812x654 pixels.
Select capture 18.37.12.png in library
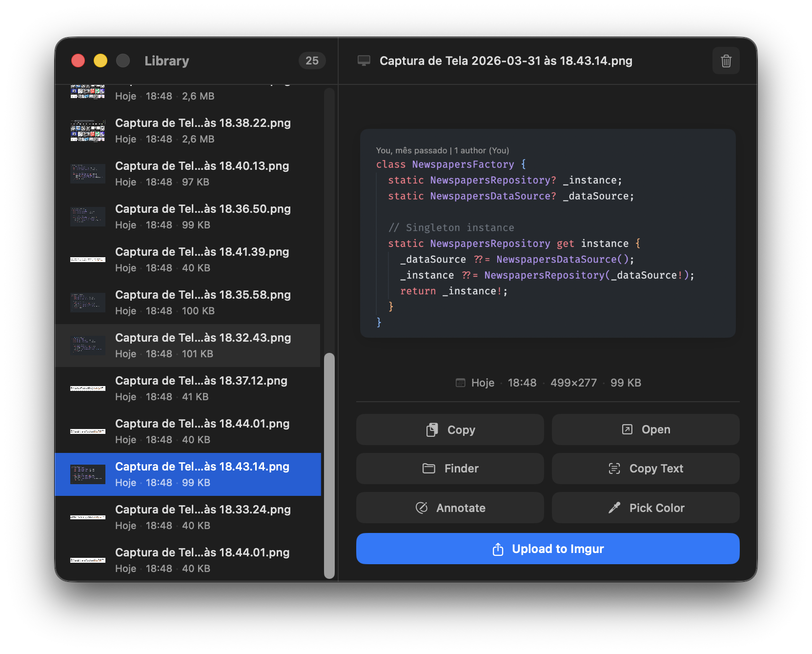(x=188, y=388)
